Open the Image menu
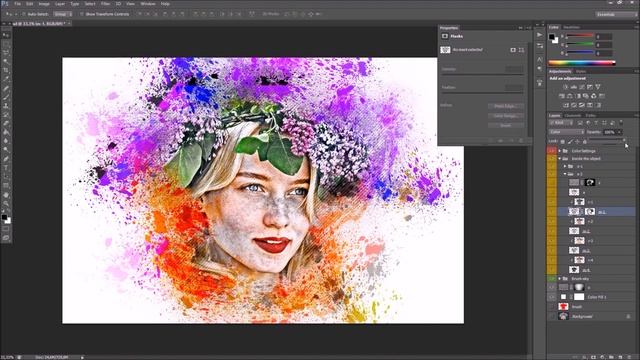The image size is (640, 360). [44, 4]
